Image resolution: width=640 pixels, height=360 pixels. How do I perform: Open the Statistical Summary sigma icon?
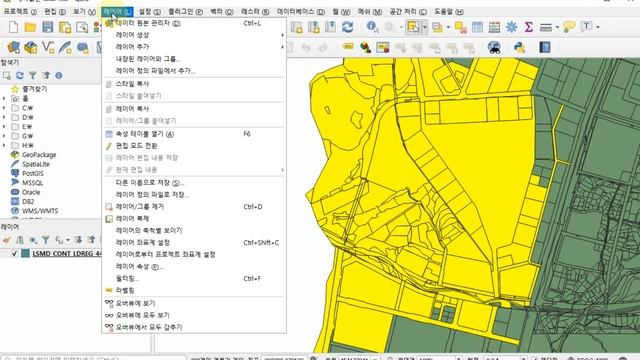pyautogui.click(x=529, y=27)
